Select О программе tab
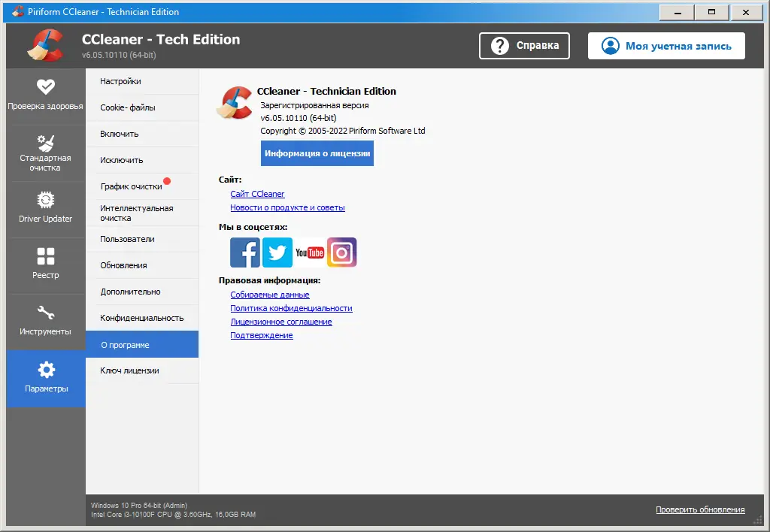Viewport: 770px width, 532px height. [x=142, y=345]
